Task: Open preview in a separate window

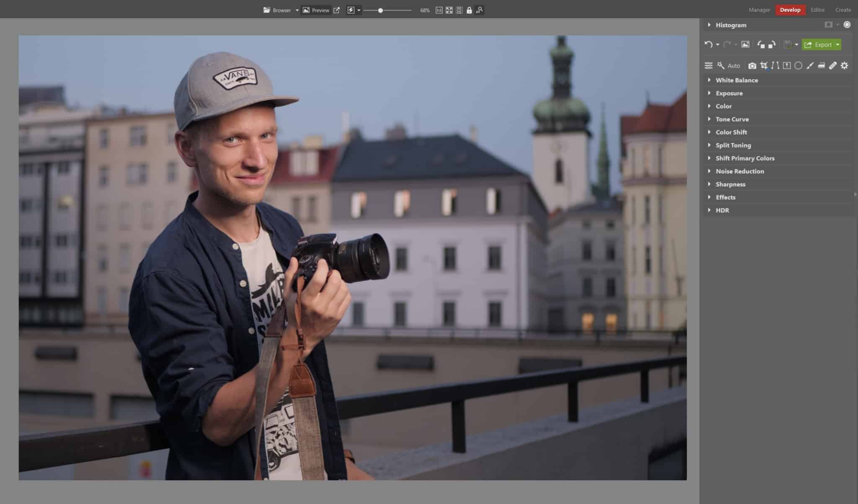Action: [x=336, y=10]
